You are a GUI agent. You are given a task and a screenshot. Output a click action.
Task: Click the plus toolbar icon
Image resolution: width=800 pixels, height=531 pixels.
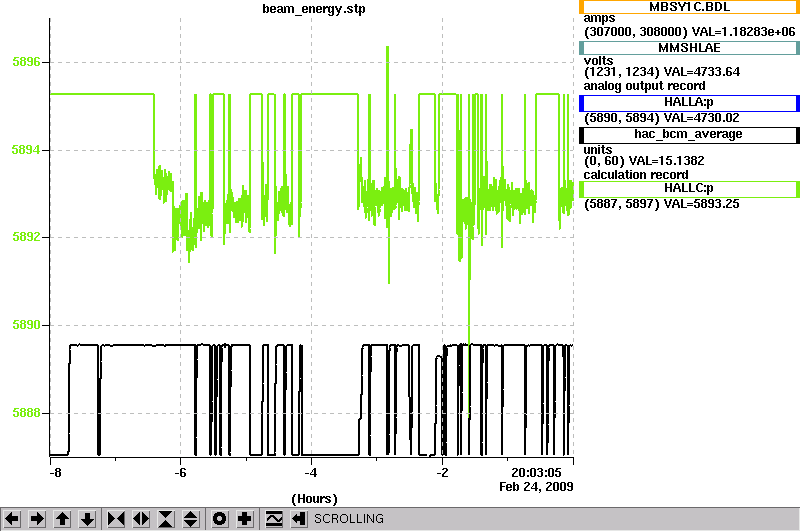(x=245, y=519)
